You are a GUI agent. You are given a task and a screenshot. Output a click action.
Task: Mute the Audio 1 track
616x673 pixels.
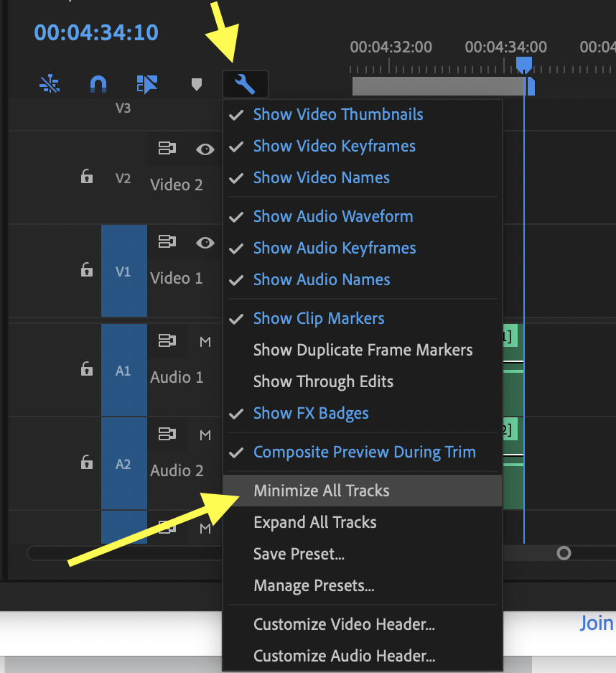[205, 342]
